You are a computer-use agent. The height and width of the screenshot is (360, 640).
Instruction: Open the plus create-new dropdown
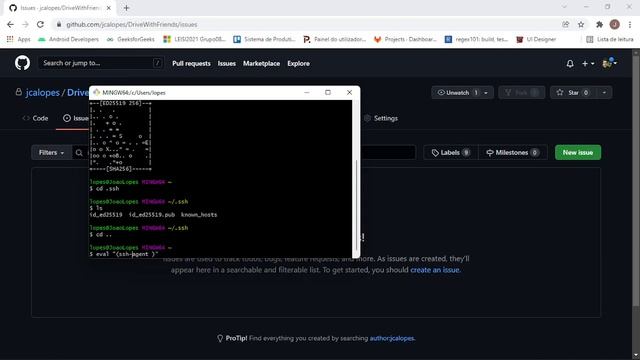coord(588,64)
